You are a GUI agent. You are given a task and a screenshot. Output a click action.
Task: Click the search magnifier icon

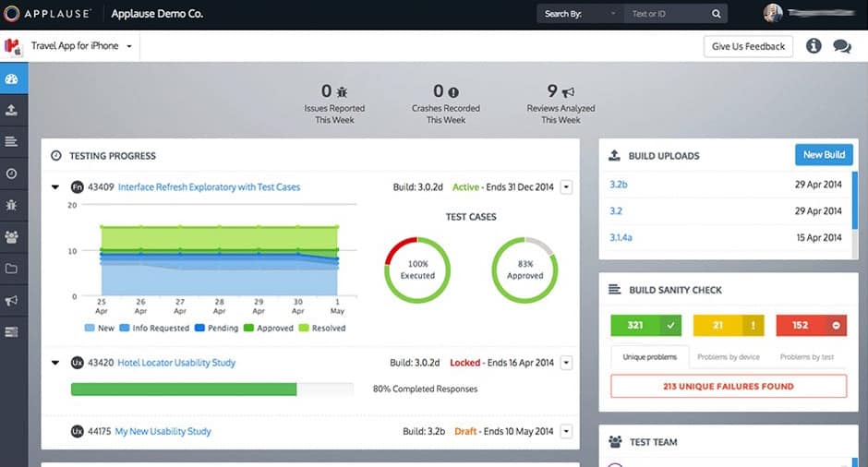point(717,14)
